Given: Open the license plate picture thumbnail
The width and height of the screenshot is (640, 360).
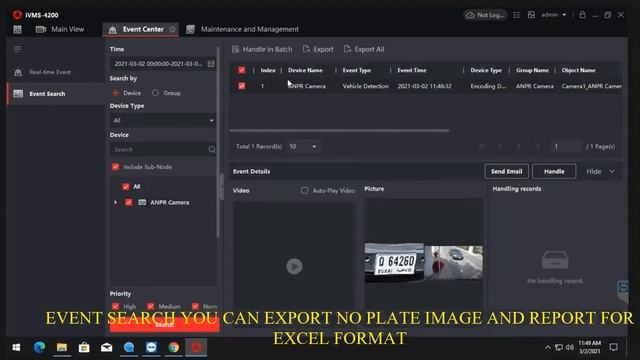Looking at the screenshot, I should (x=394, y=262).
